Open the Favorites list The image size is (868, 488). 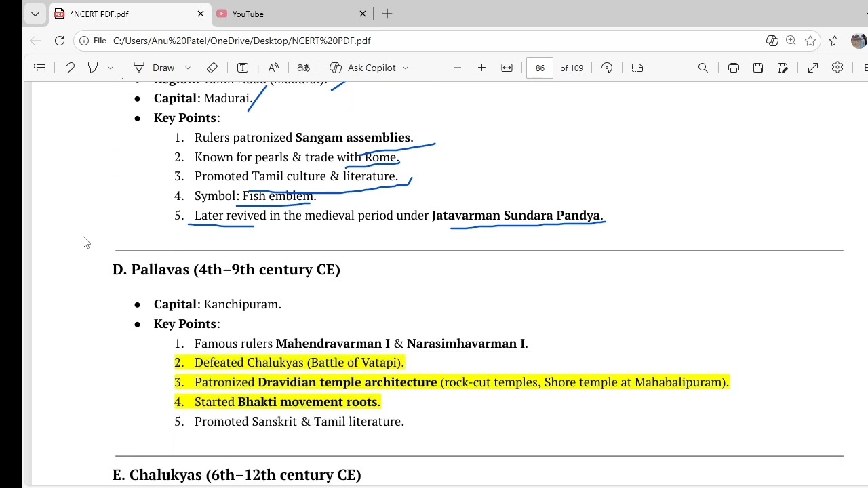coord(835,41)
